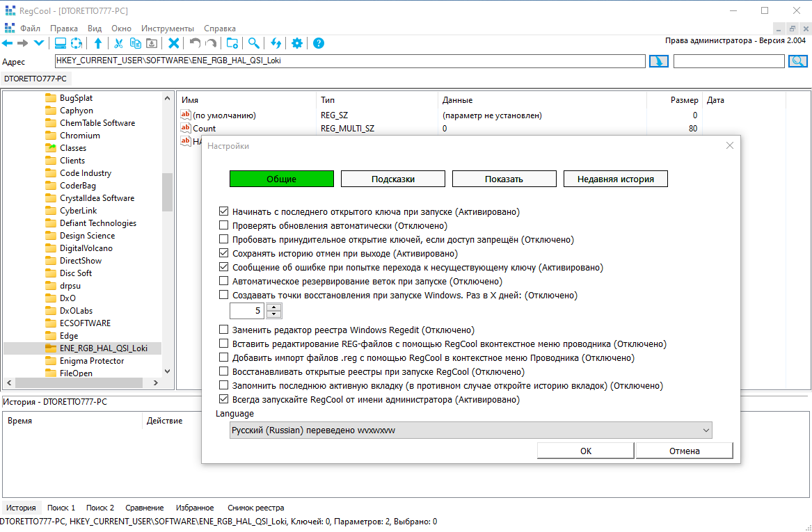812x532 pixels.
Task: Click the magnifier search icon in toolbar
Action: point(253,44)
